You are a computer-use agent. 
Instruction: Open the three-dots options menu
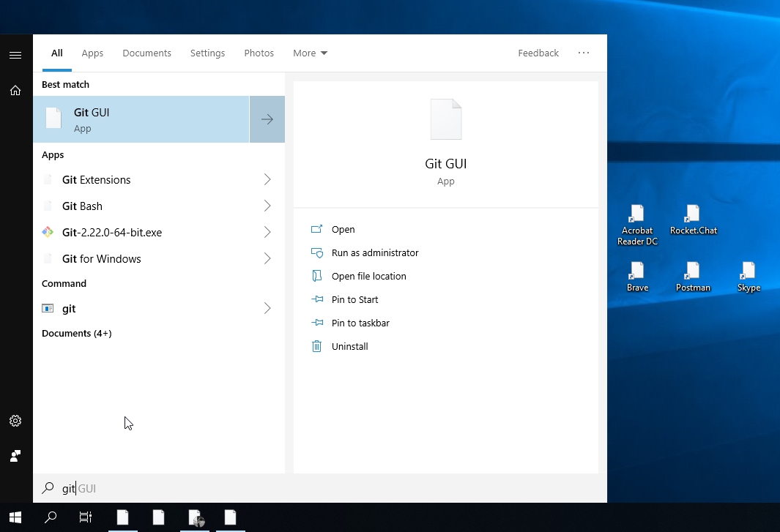tap(584, 53)
